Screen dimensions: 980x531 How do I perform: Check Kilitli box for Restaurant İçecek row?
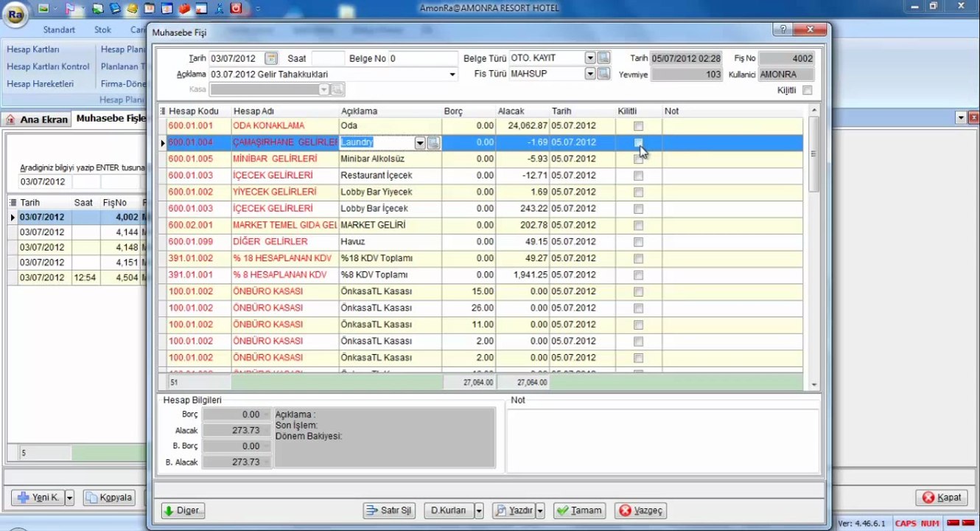pos(638,176)
